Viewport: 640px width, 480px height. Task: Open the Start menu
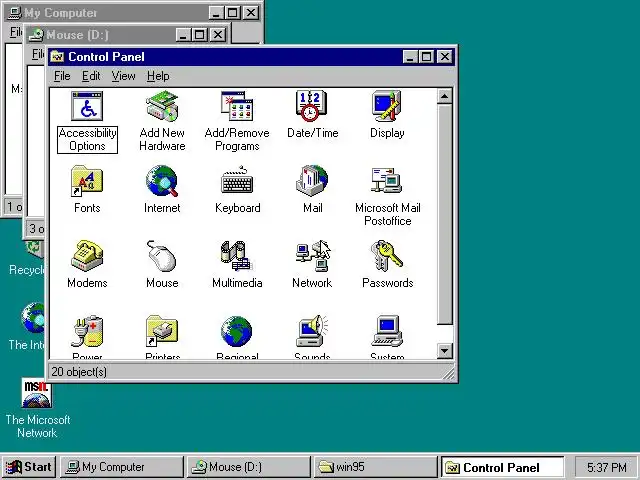[29, 467]
